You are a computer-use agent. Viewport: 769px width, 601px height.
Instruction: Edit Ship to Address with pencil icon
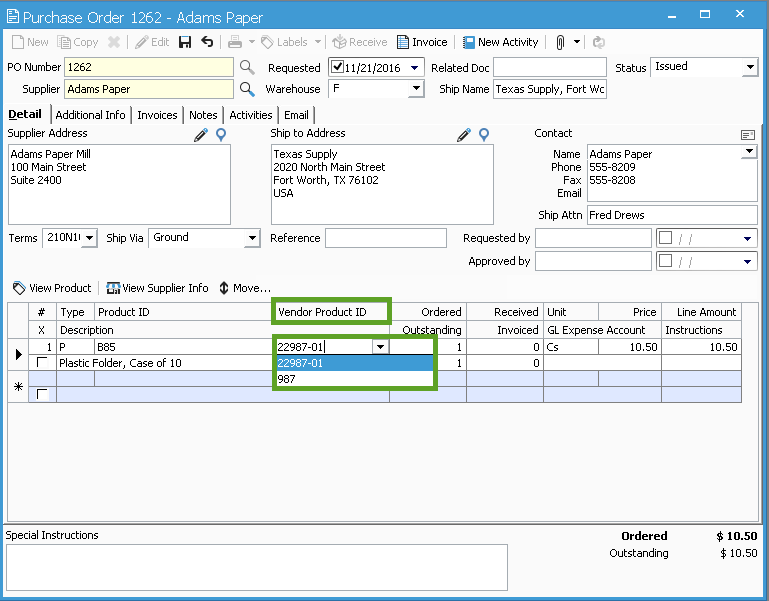pyautogui.click(x=464, y=134)
